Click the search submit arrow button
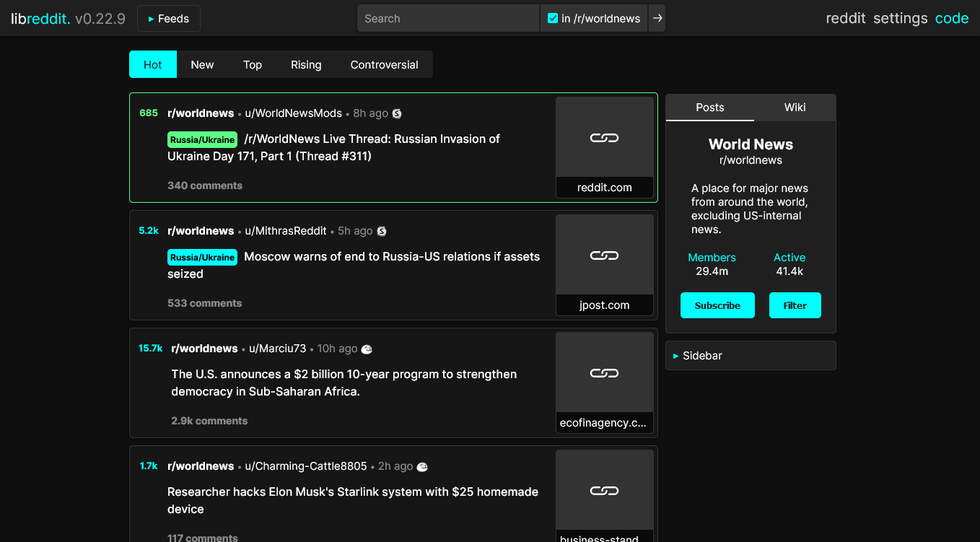 [657, 19]
